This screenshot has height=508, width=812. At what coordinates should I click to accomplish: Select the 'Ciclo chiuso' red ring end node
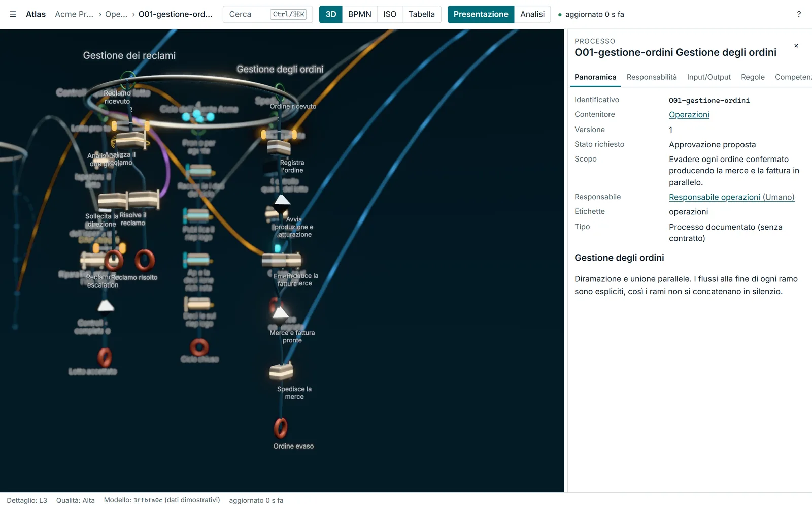click(199, 347)
